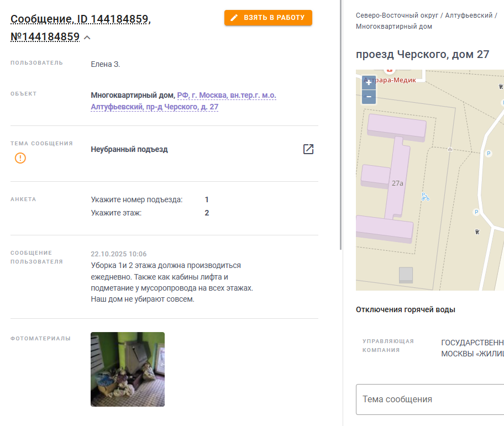
Task: Click the message ID 144184859 heading
Action: point(80,28)
